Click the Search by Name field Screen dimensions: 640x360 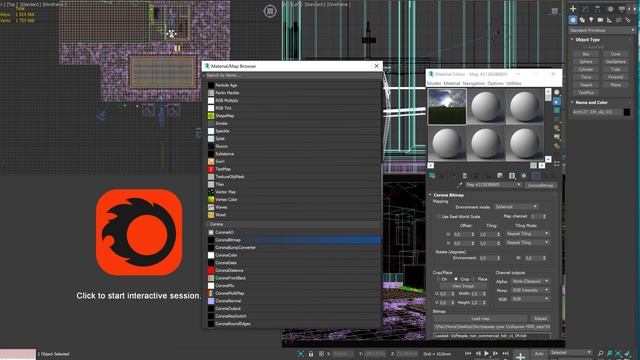(x=293, y=76)
